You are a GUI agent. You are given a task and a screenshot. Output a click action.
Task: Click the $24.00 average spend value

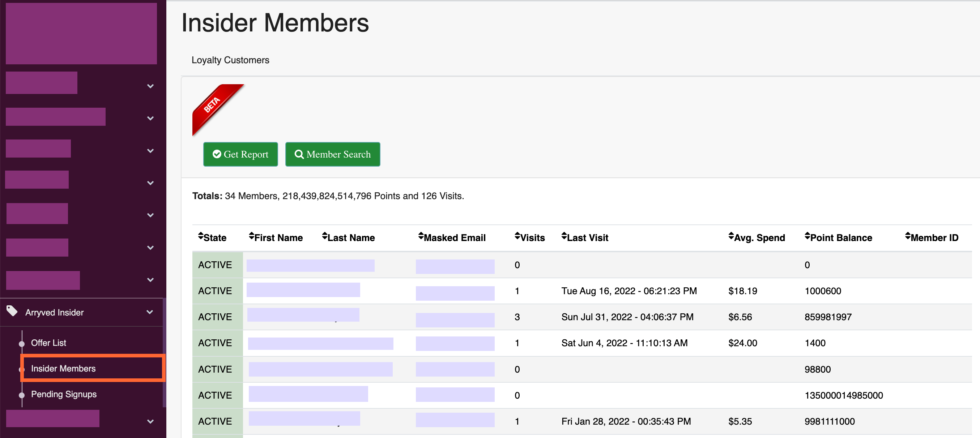click(x=743, y=343)
